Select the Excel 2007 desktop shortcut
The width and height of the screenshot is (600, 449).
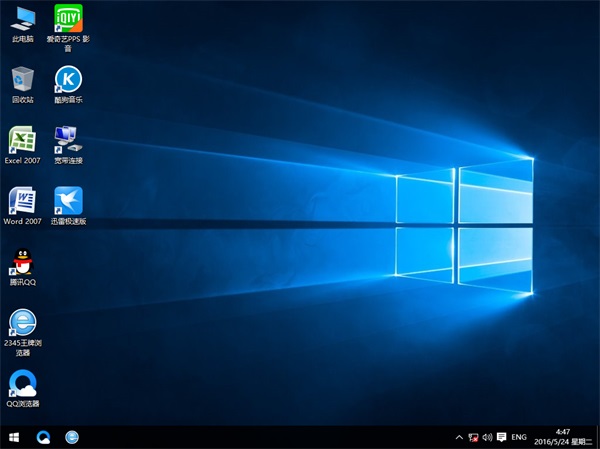click(x=22, y=140)
